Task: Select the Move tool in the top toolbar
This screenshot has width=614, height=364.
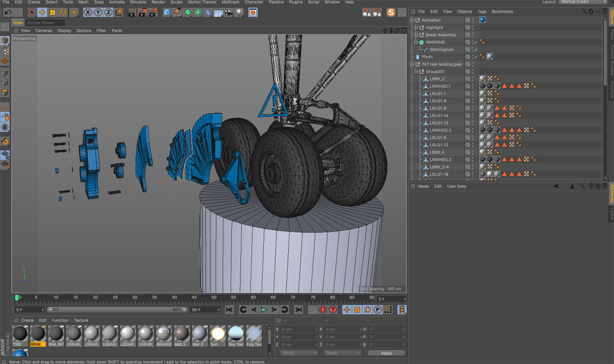Action: (42, 12)
